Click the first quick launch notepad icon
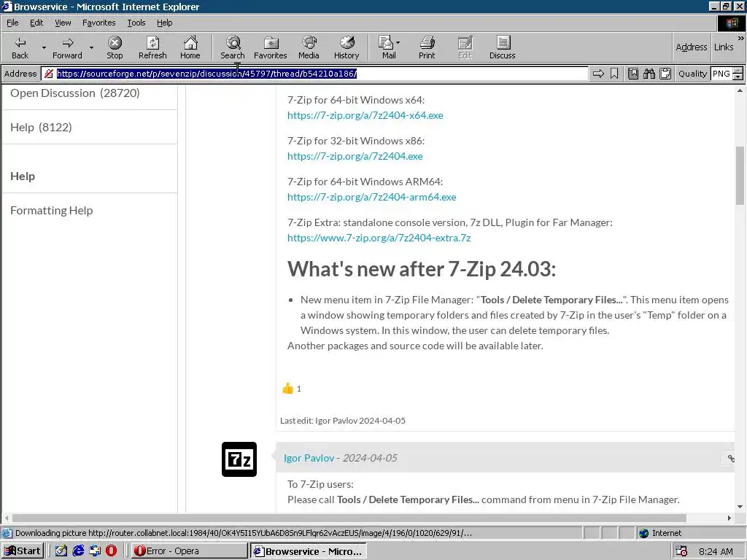Screen dimensions: 747x560 coord(61,551)
